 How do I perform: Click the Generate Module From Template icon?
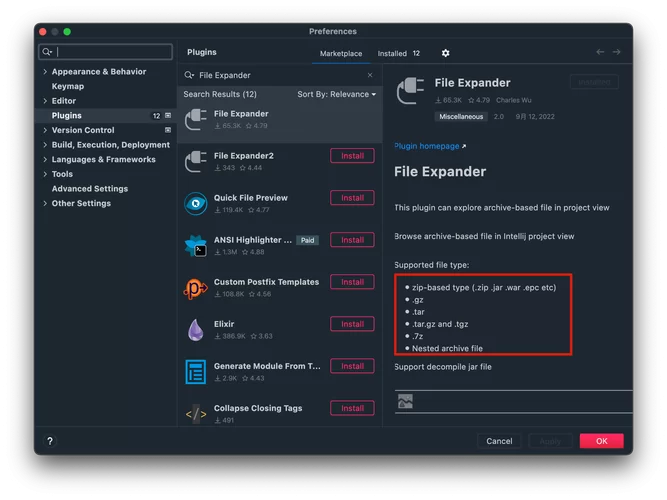click(196, 372)
